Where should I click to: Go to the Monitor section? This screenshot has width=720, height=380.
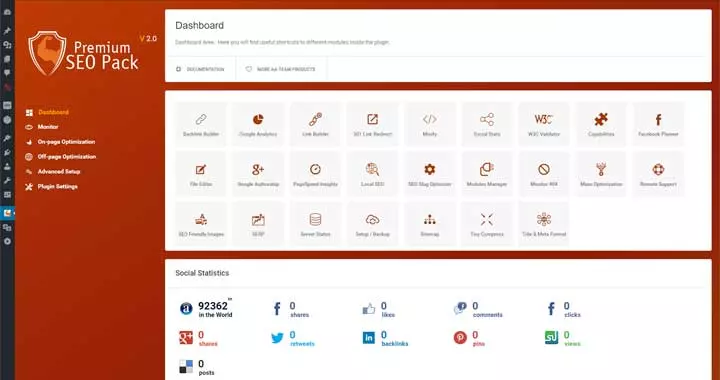tap(42, 127)
